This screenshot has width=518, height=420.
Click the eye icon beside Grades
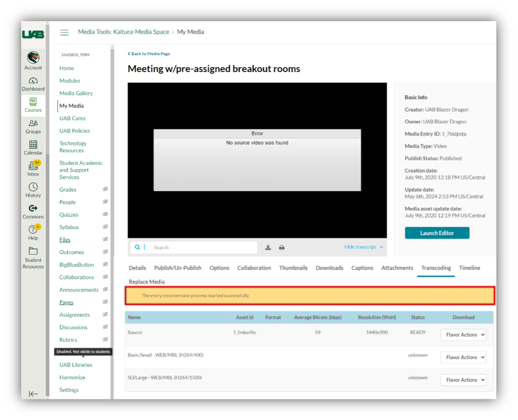(x=105, y=189)
